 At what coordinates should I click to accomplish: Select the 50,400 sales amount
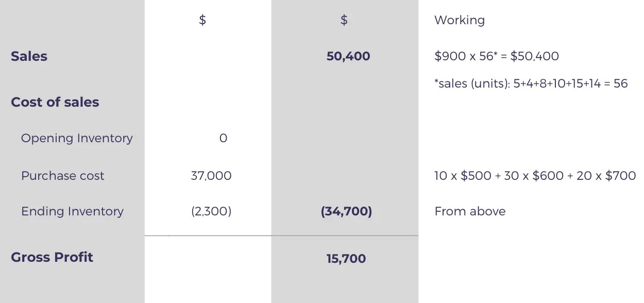(348, 56)
